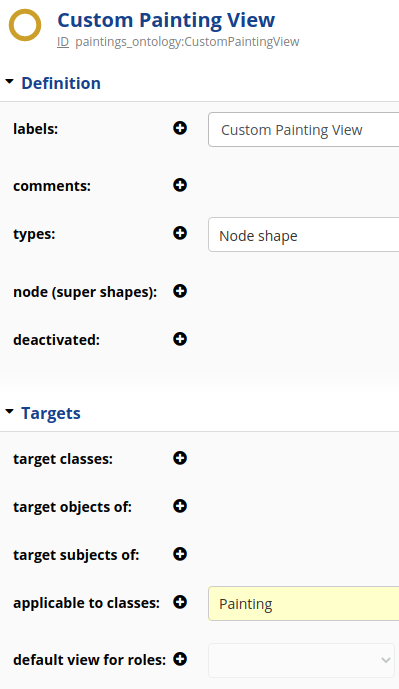Add a node (super shapes) value
The width and height of the screenshot is (399, 689).
pyautogui.click(x=180, y=291)
